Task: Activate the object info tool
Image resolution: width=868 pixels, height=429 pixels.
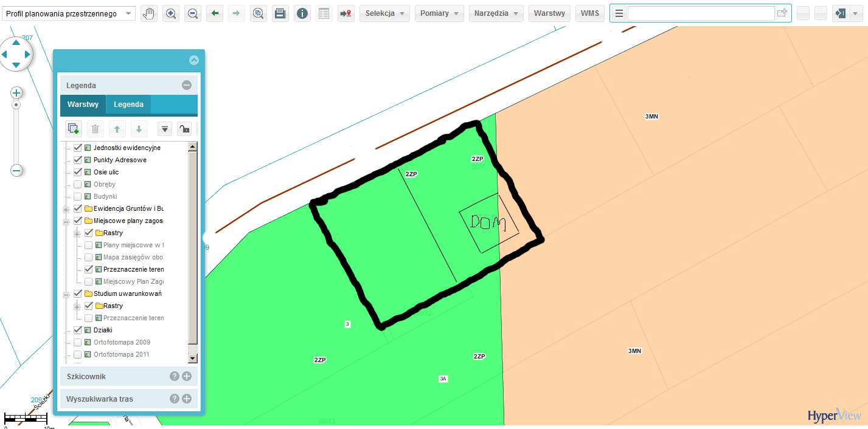Action: tap(302, 13)
